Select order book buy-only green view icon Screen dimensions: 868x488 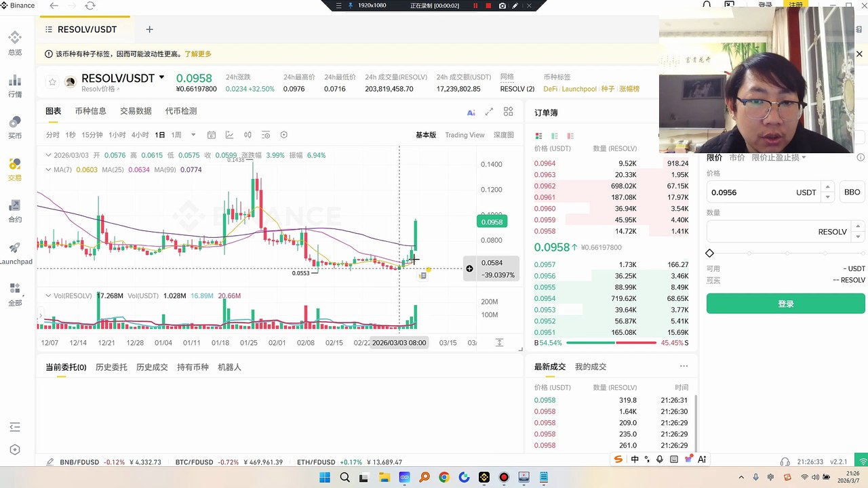tap(555, 136)
